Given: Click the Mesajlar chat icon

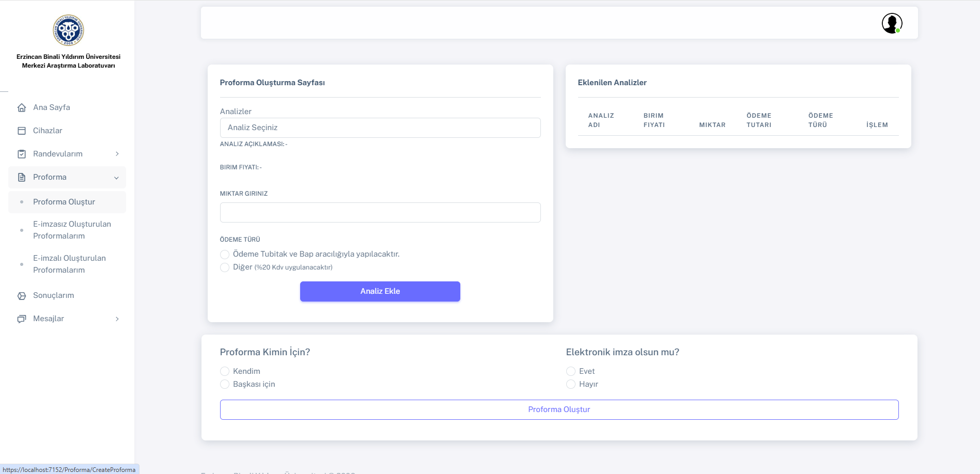Looking at the screenshot, I should (x=22, y=319).
